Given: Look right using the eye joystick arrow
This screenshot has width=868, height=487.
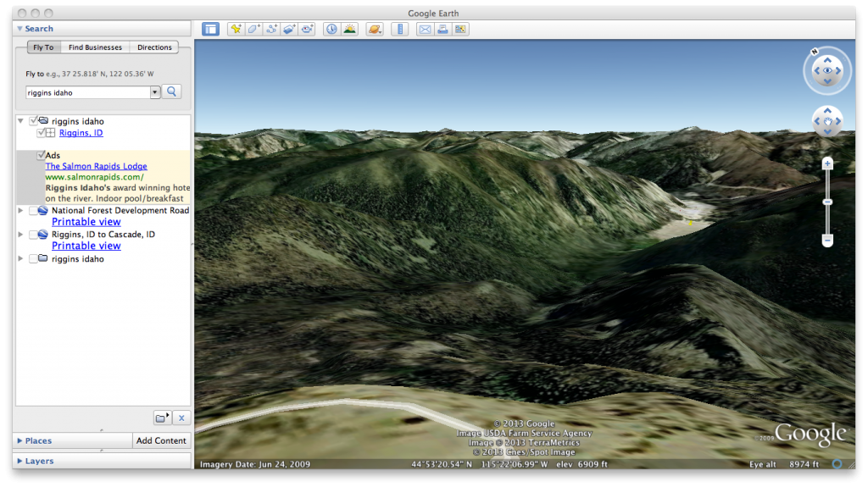Looking at the screenshot, I should pos(838,71).
